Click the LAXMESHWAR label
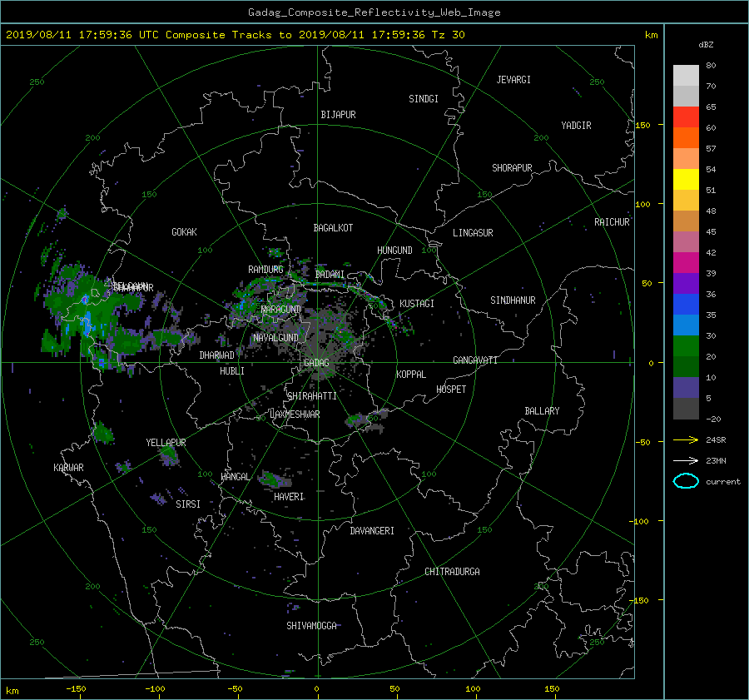The image size is (749, 700). click(295, 415)
